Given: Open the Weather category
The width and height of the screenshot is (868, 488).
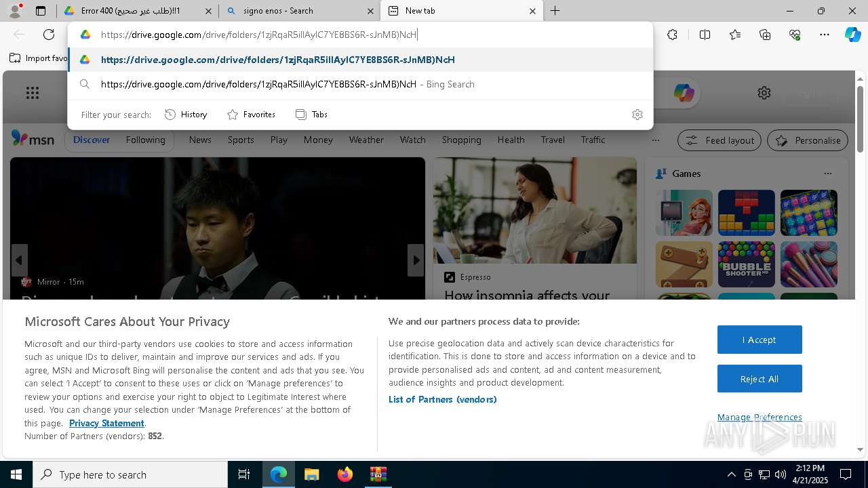Looking at the screenshot, I should [366, 140].
